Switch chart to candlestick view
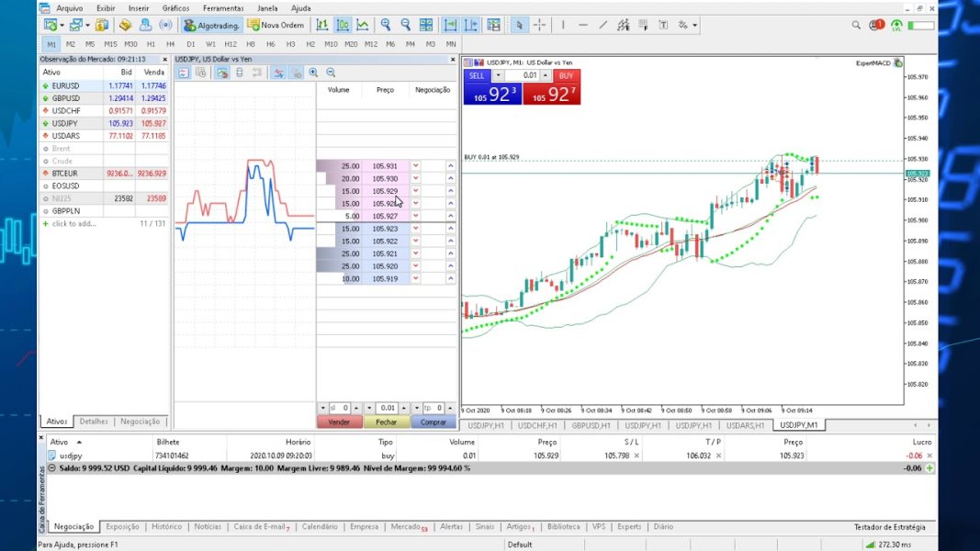 (343, 25)
